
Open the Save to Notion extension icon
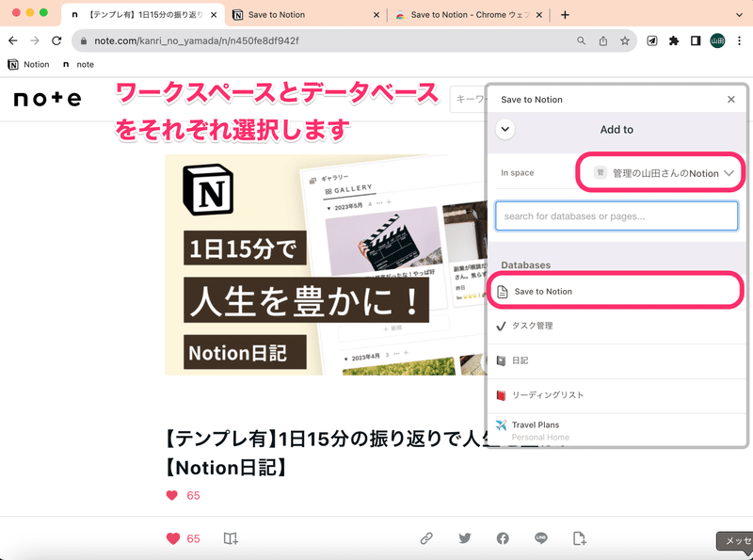pyautogui.click(x=652, y=40)
